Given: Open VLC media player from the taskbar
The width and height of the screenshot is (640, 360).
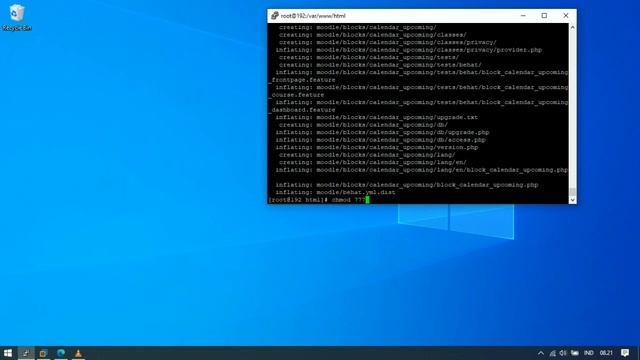Looking at the screenshot, I should pos(78,353).
